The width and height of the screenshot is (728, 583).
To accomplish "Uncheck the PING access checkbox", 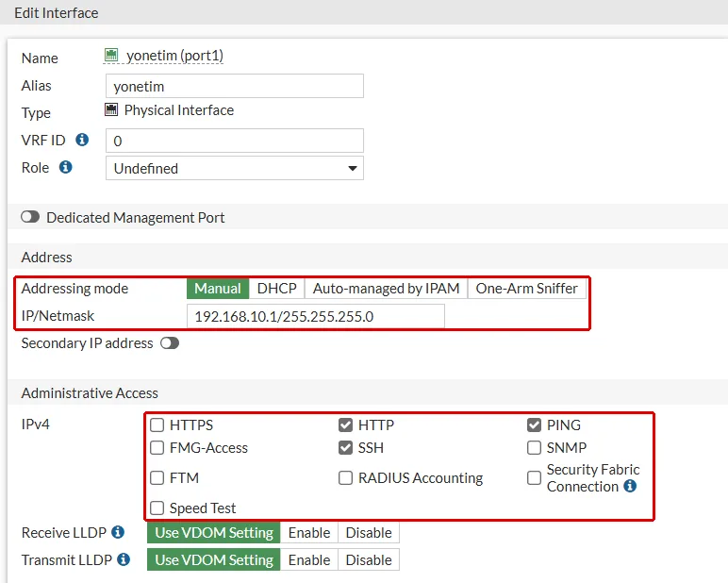I will click(534, 425).
